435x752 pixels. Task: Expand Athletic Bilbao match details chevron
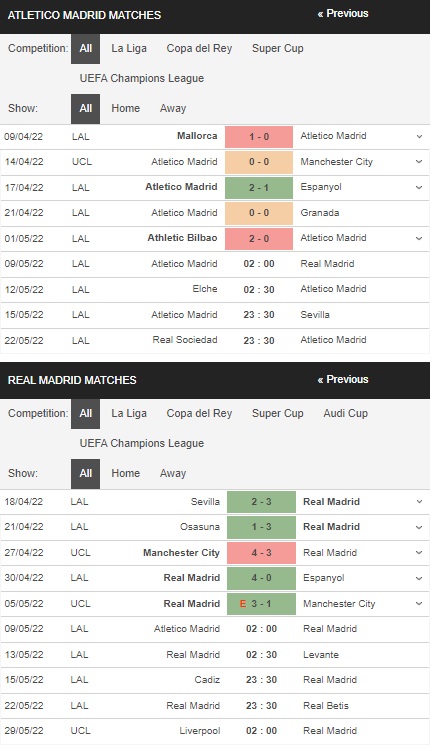(419, 238)
